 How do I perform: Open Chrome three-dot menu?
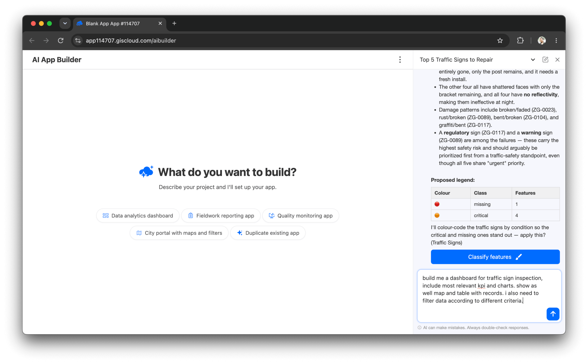point(556,40)
